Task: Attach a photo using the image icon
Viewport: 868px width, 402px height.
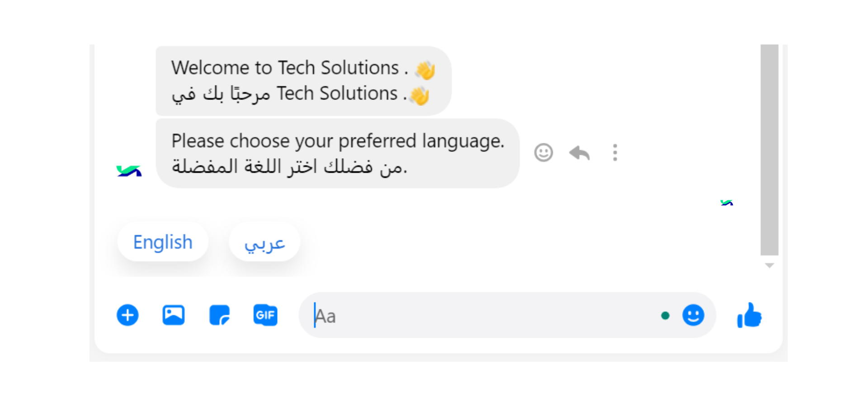Action: (174, 315)
